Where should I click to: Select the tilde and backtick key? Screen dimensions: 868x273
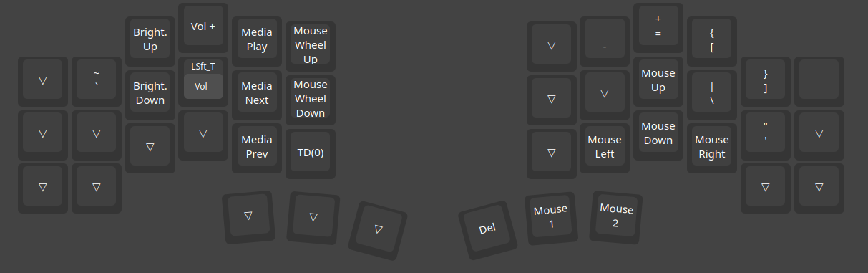pos(96,81)
